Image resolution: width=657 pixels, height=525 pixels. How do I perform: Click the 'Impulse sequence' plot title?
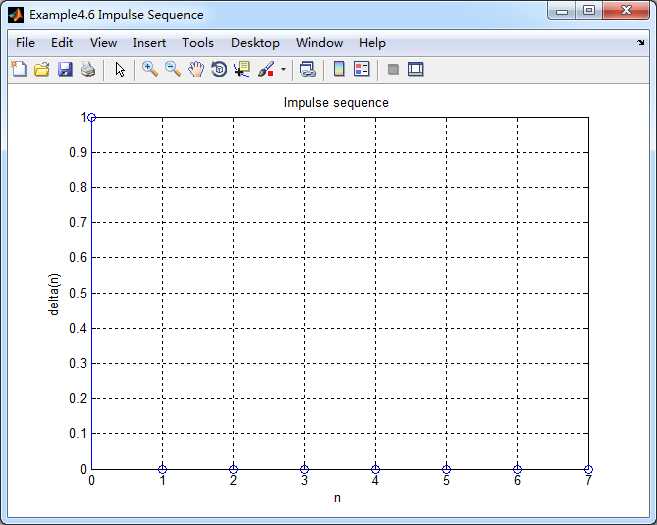coord(336,103)
